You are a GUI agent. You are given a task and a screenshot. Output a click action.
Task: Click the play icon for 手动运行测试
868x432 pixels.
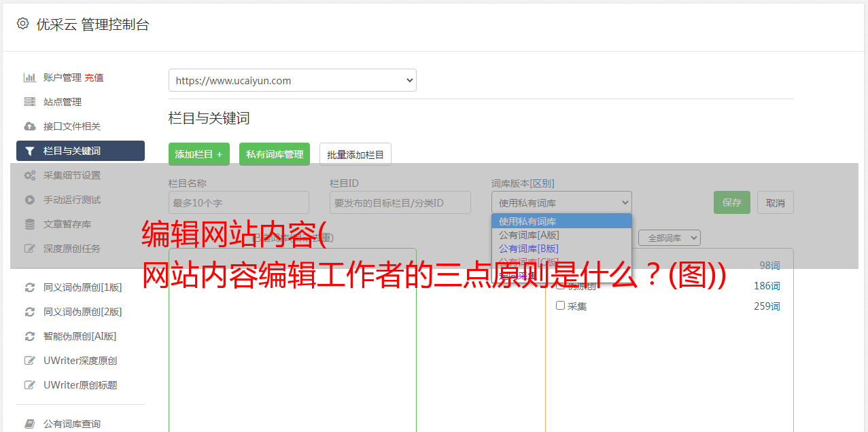pos(29,200)
